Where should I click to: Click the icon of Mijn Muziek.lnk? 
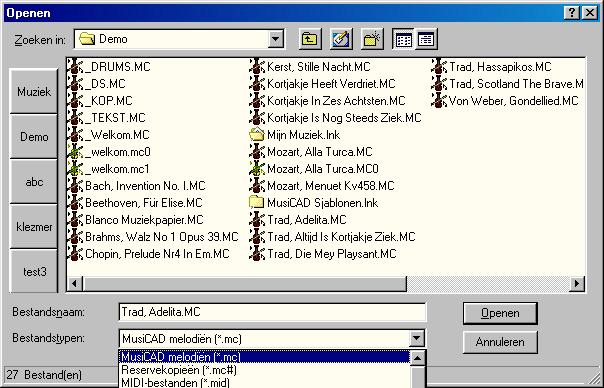coord(257,135)
